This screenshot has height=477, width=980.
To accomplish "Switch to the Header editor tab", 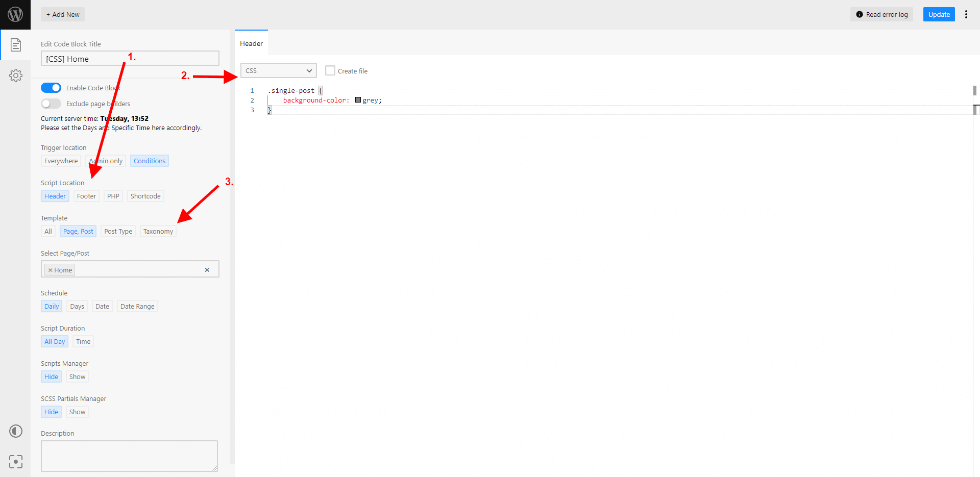I will tap(251, 43).
